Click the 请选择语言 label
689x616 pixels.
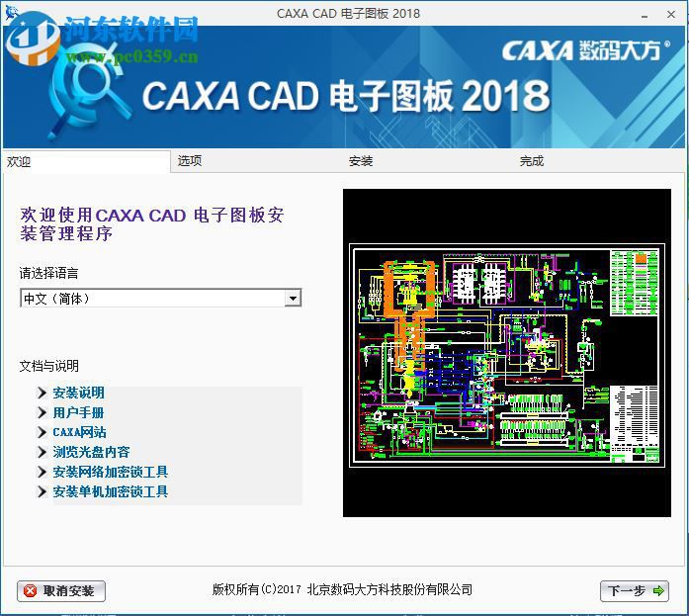coord(48,273)
